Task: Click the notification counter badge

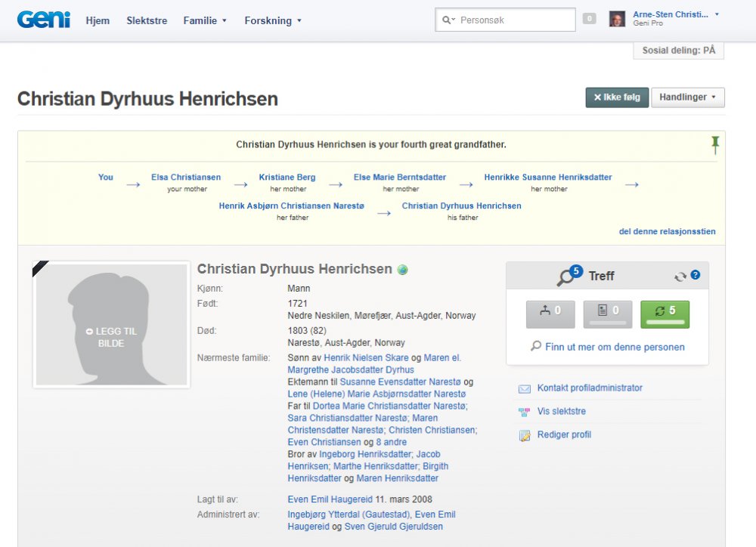Action: (589, 19)
